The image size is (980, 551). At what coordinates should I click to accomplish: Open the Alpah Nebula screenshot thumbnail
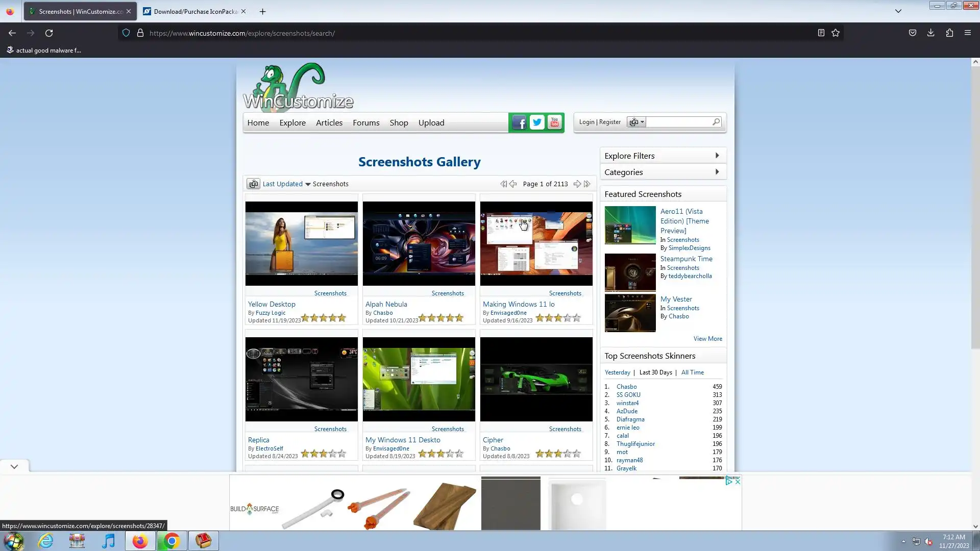pos(419,243)
